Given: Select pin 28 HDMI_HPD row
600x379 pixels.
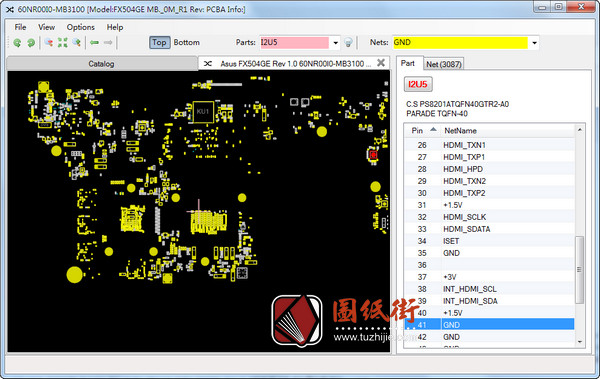Looking at the screenshot, I should click(489, 169).
